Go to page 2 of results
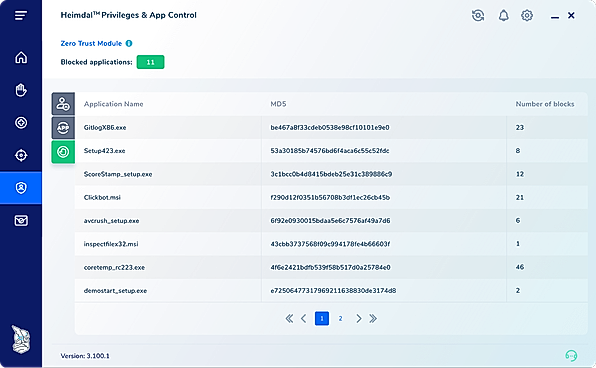The height and width of the screenshot is (368, 596). tap(341, 319)
